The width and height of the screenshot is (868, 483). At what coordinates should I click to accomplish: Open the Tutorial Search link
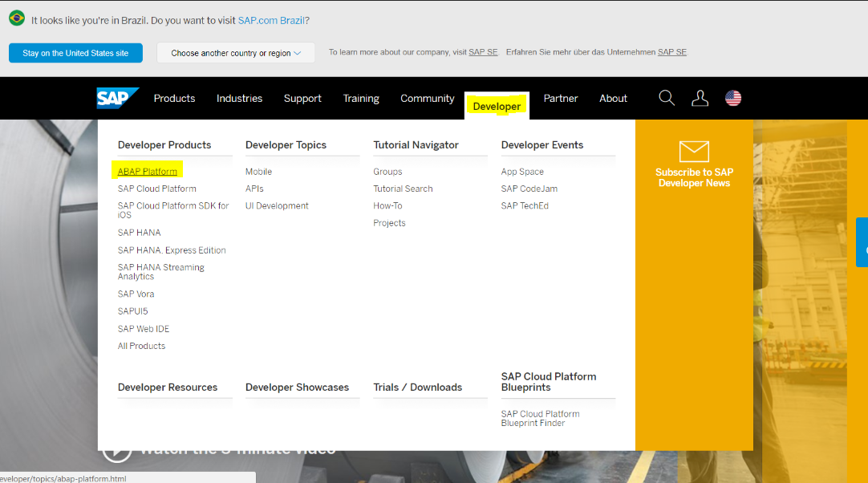coord(403,189)
